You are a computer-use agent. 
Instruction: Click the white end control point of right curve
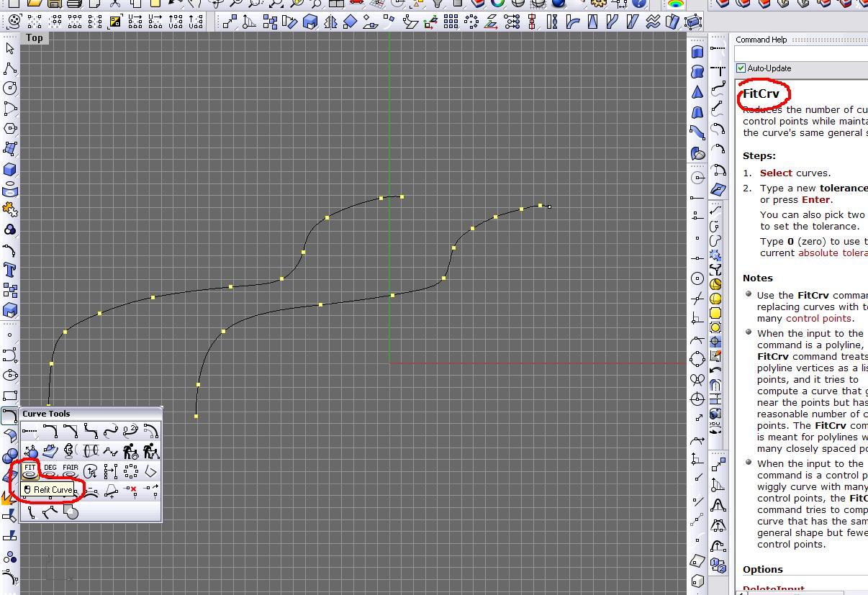click(x=550, y=207)
